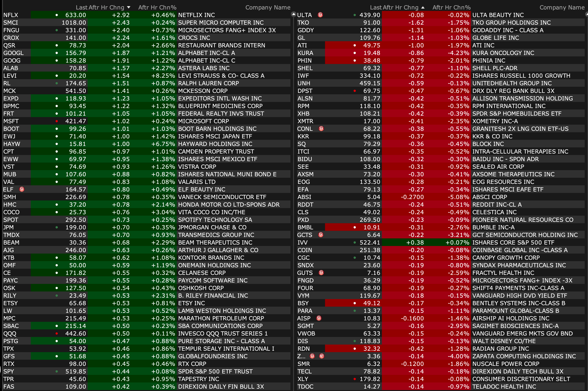Toggle the red dot next to DPST price
Viewport: 588px width, 391px height.
355,91
